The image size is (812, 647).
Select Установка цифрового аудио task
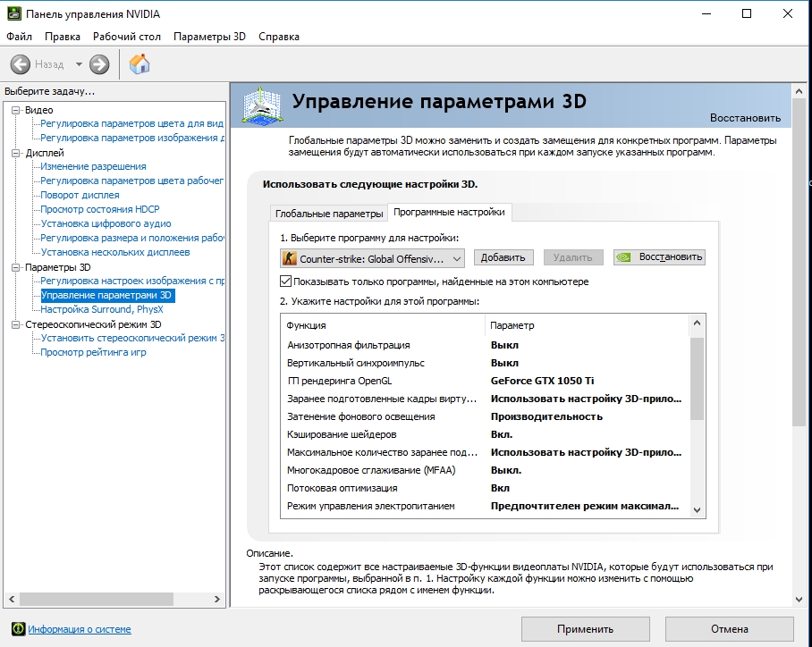(106, 223)
